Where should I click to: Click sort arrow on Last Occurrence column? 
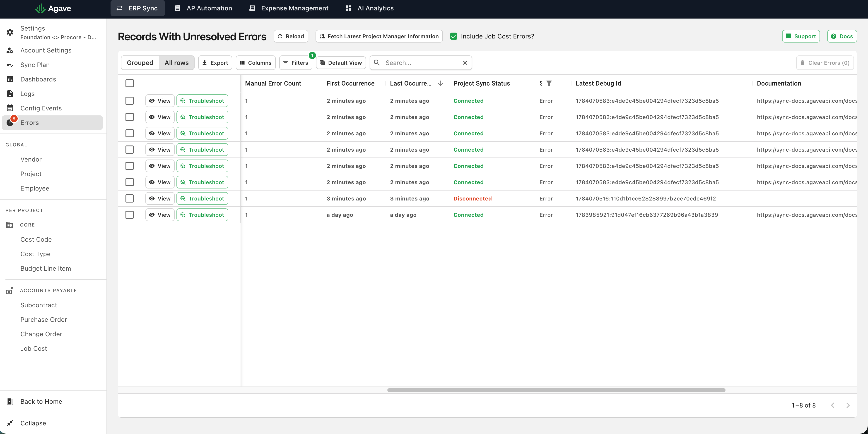tap(440, 83)
